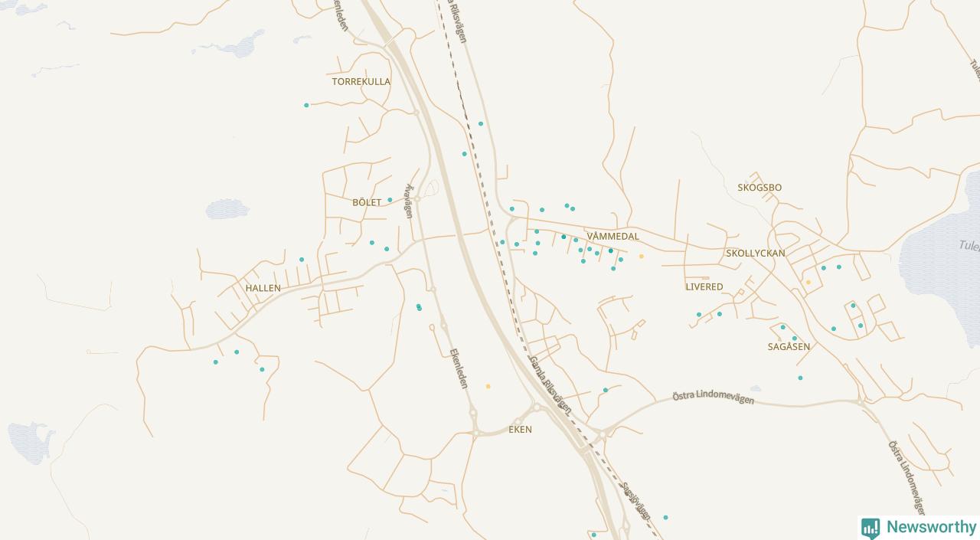The width and height of the screenshot is (980, 540).
Task: Click the Newsworthy logo icon
Action: point(871,528)
